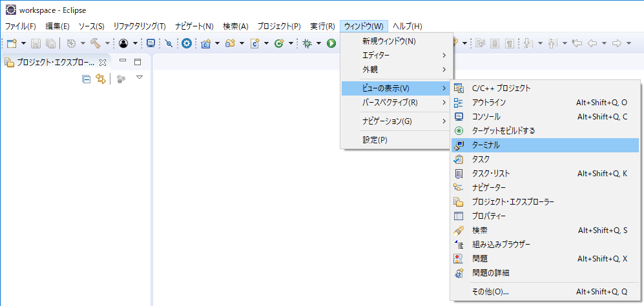Open the next annotation dropdown arrow
The image size is (644, 306).
coord(540,43)
